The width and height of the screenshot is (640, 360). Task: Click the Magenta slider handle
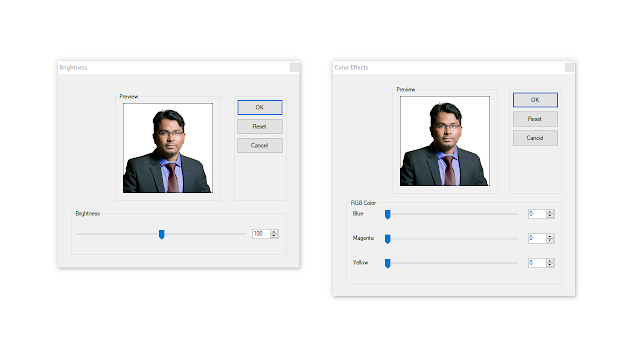coord(388,239)
